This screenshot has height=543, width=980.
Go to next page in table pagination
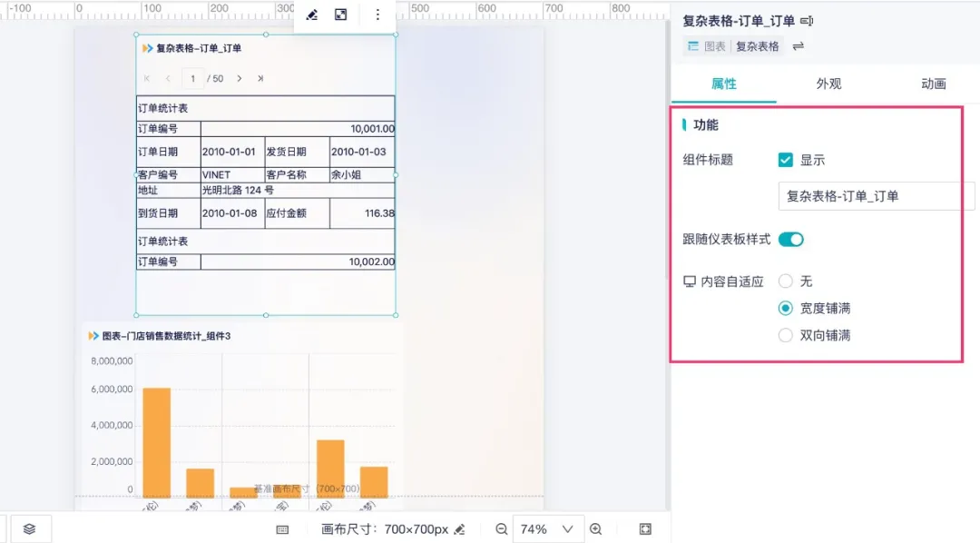coord(240,79)
